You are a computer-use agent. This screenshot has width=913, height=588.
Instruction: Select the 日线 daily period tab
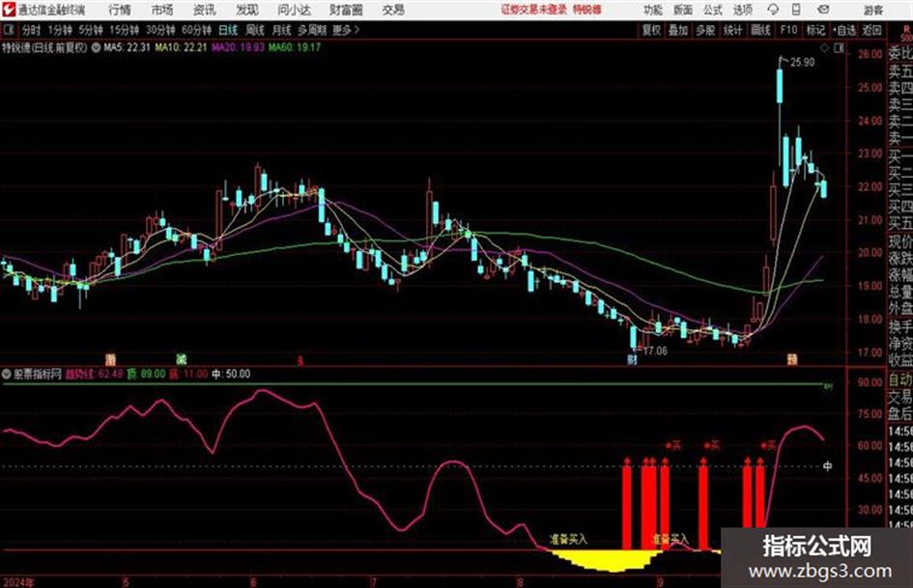point(228,30)
